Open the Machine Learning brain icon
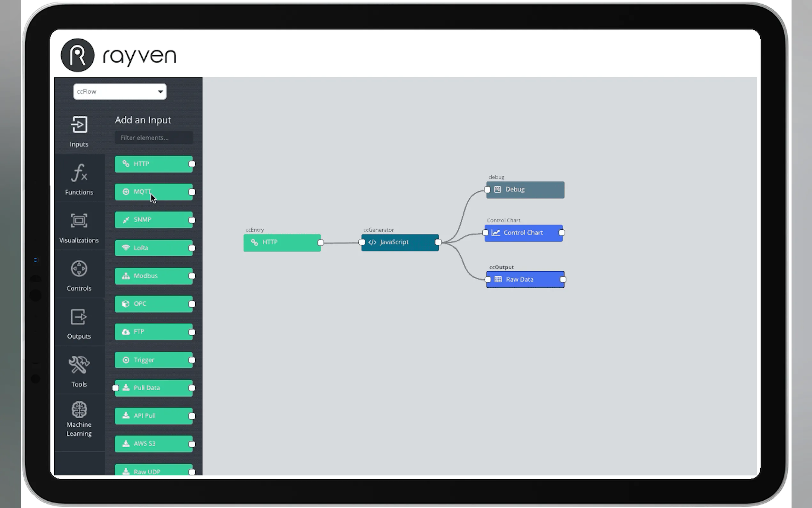 pos(79,409)
